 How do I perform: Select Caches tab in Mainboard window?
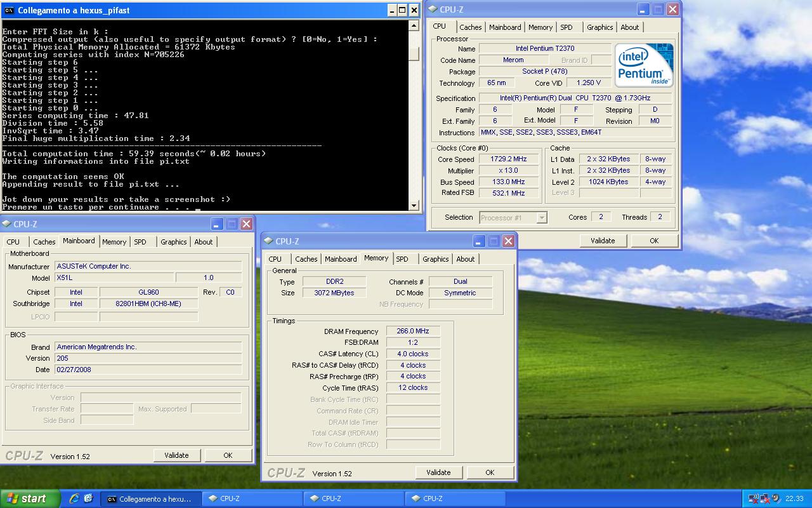[44, 242]
